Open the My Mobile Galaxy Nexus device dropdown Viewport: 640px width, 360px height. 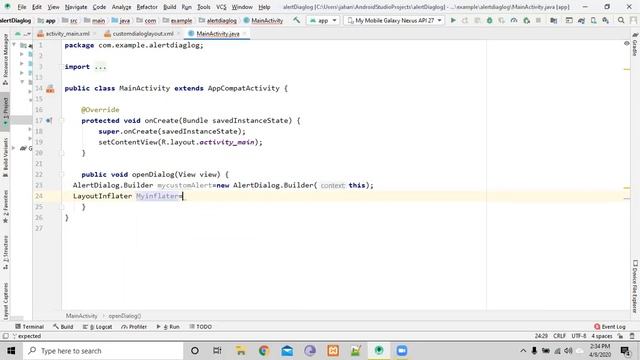[x=393, y=20]
